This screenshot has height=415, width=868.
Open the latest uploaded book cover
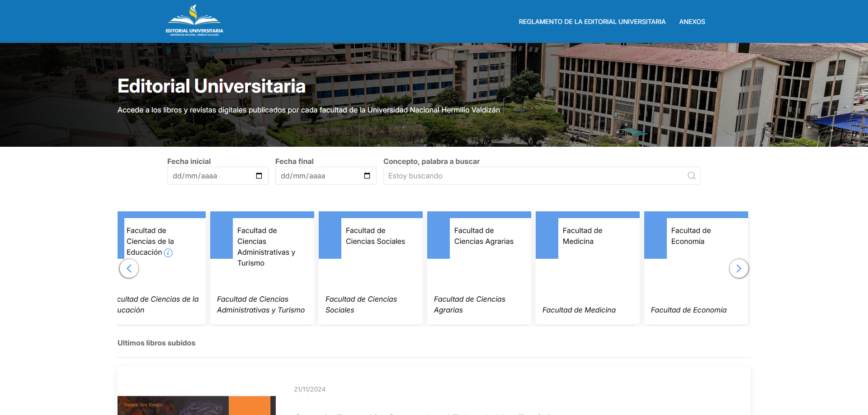196,406
